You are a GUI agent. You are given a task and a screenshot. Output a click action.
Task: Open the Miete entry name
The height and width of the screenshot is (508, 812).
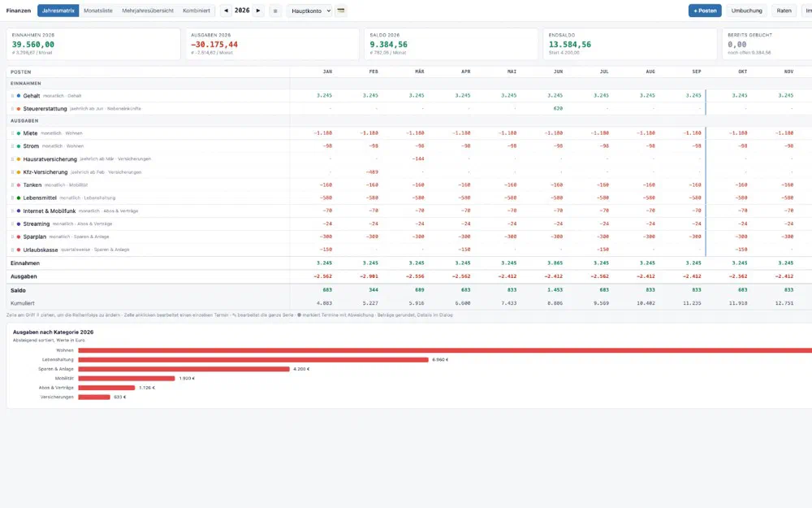click(30, 133)
